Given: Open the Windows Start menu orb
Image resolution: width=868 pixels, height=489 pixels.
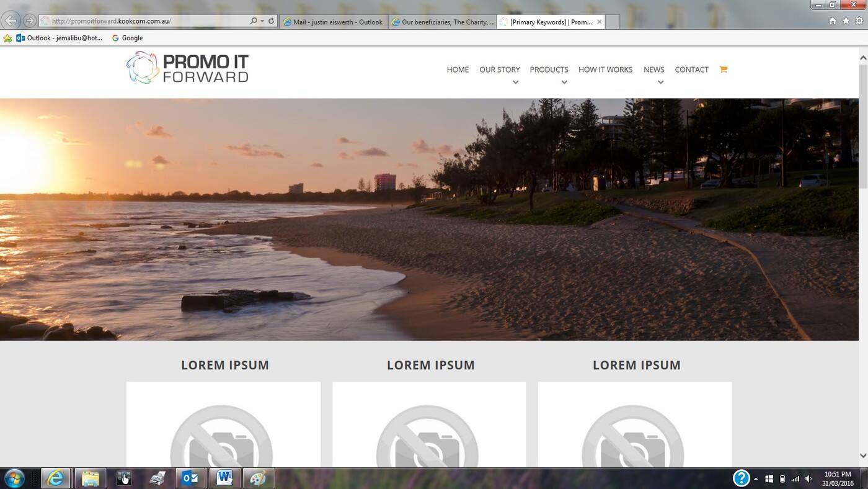Looking at the screenshot, I should [x=14, y=478].
